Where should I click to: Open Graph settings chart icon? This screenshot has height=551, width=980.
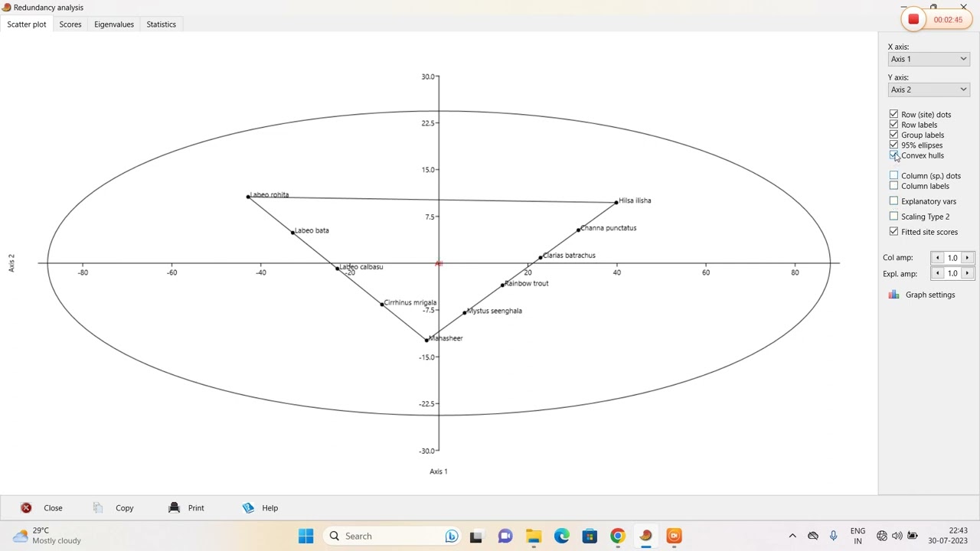point(893,295)
